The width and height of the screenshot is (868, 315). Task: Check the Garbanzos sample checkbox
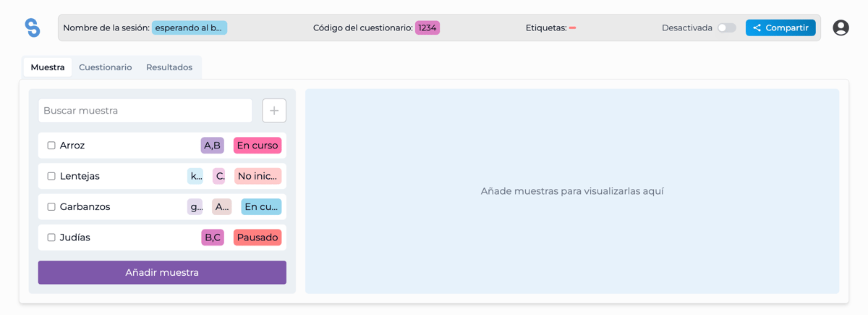tap(51, 206)
